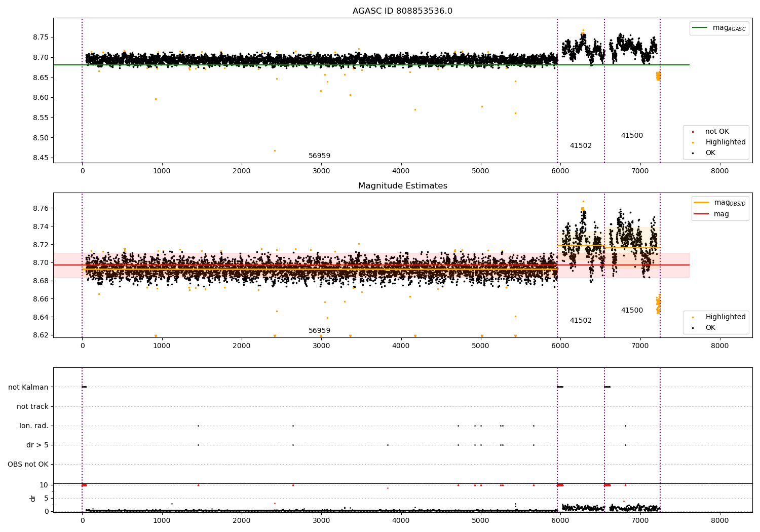This screenshot has width=760, height=532.
Task: Click the 'OK' legend entry in middle plot
Action: click(x=710, y=328)
